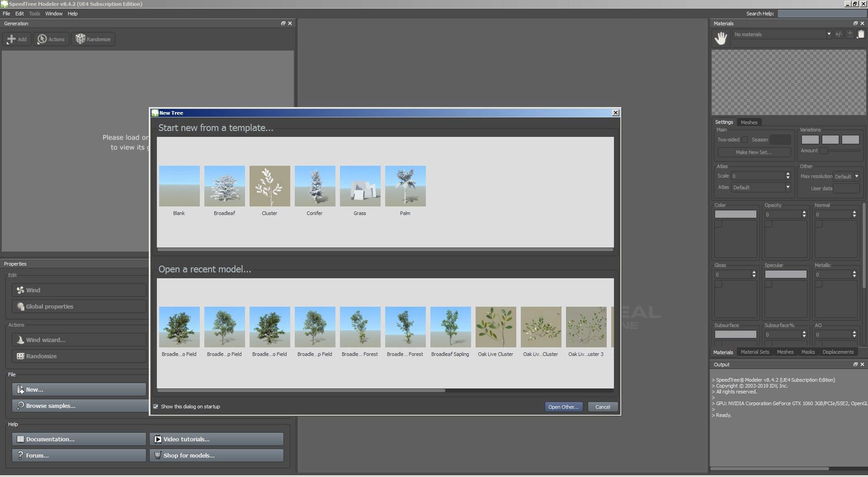Choose the Palm template
This screenshot has width=868, height=477.
405,191
